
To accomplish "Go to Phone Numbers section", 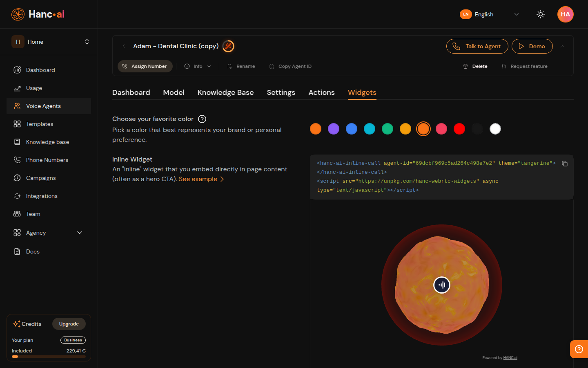I will pyautogui.click(x=47, y=160).
